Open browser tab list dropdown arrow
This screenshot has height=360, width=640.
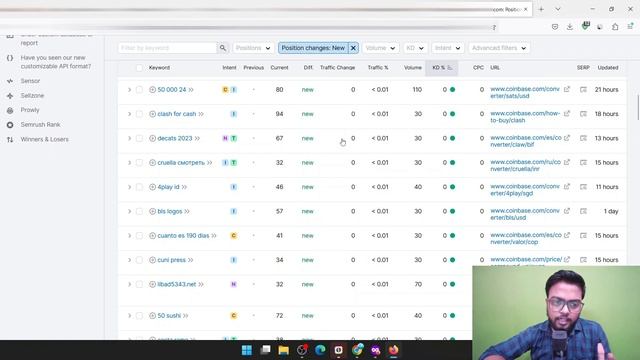point(558,9)
